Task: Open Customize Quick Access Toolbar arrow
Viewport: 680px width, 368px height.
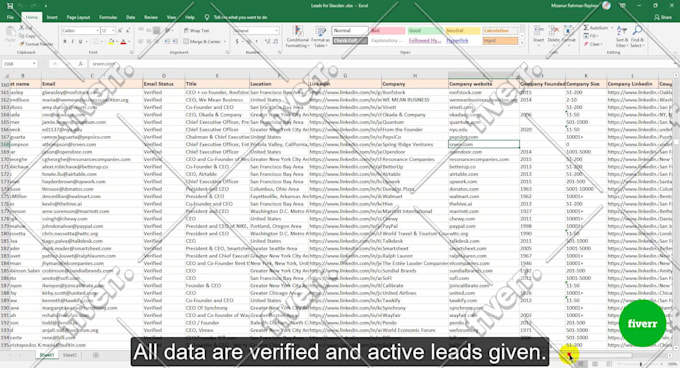Action: pos(45,6)
